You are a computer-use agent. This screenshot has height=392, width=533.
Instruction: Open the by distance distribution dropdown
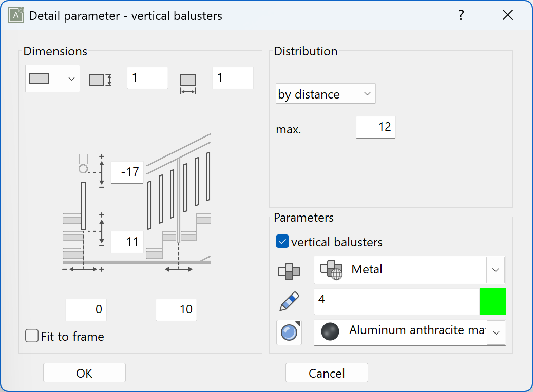point(325,93)
